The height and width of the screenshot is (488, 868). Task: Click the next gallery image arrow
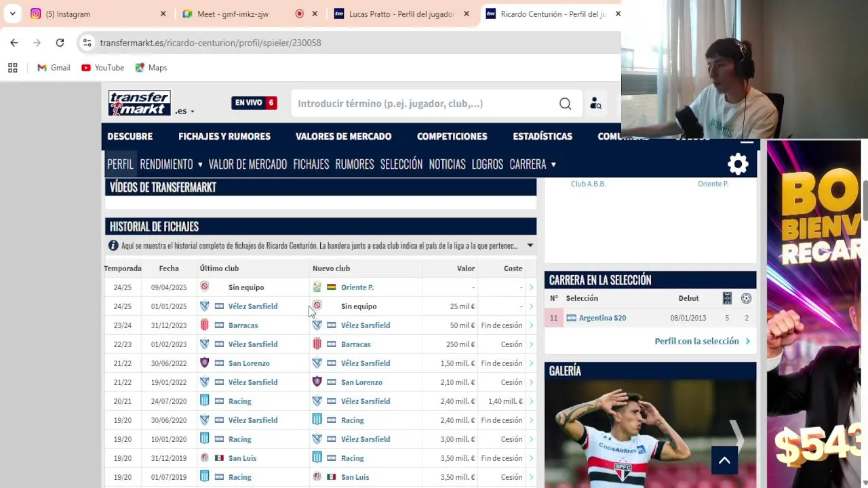(736, 434)
